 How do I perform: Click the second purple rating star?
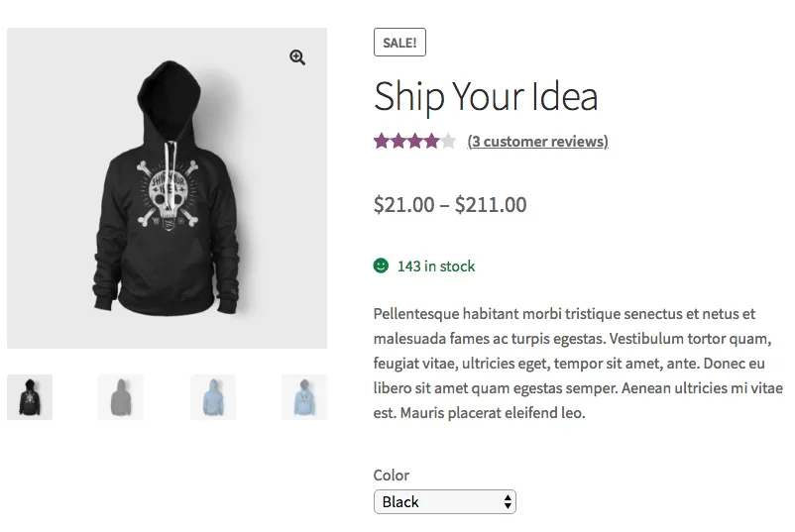[x=398, y=142]
